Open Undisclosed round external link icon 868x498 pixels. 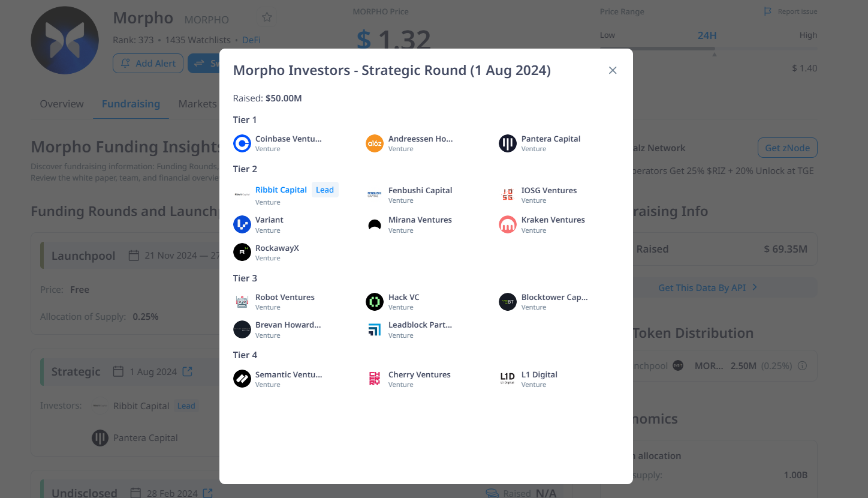[207, 493]
